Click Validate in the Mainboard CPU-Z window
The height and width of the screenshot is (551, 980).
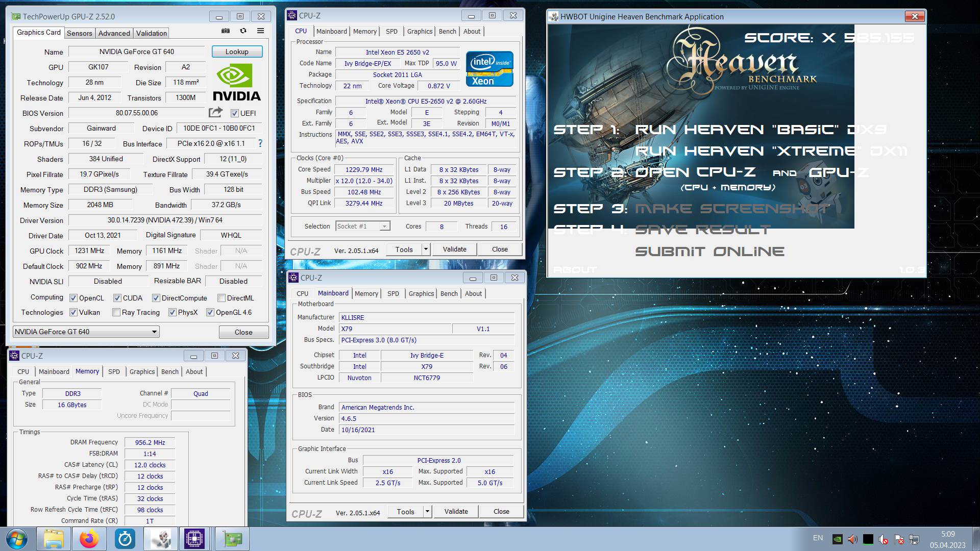(x=456, y=511)
